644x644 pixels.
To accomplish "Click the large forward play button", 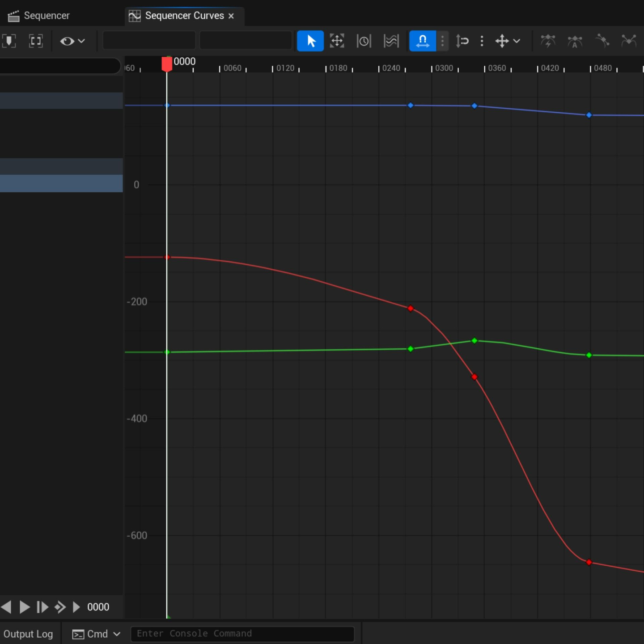I will [25, 607].
